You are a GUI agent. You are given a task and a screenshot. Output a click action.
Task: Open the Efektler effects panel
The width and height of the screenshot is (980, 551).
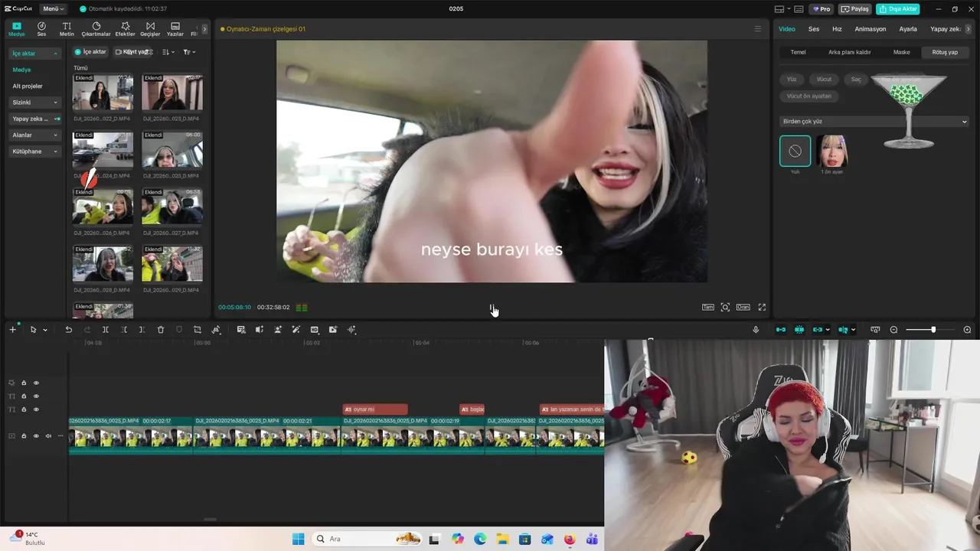(x=125, y=29)
